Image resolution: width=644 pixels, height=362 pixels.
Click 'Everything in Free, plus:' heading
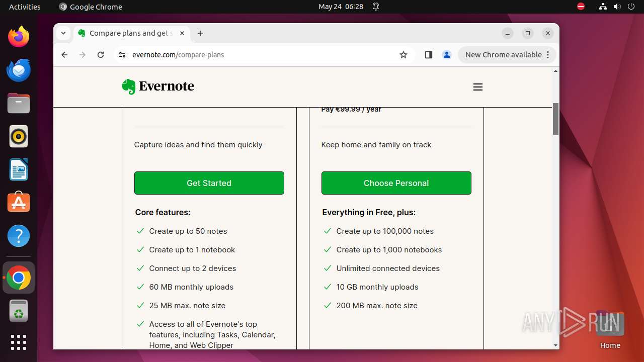pos(369,213)
